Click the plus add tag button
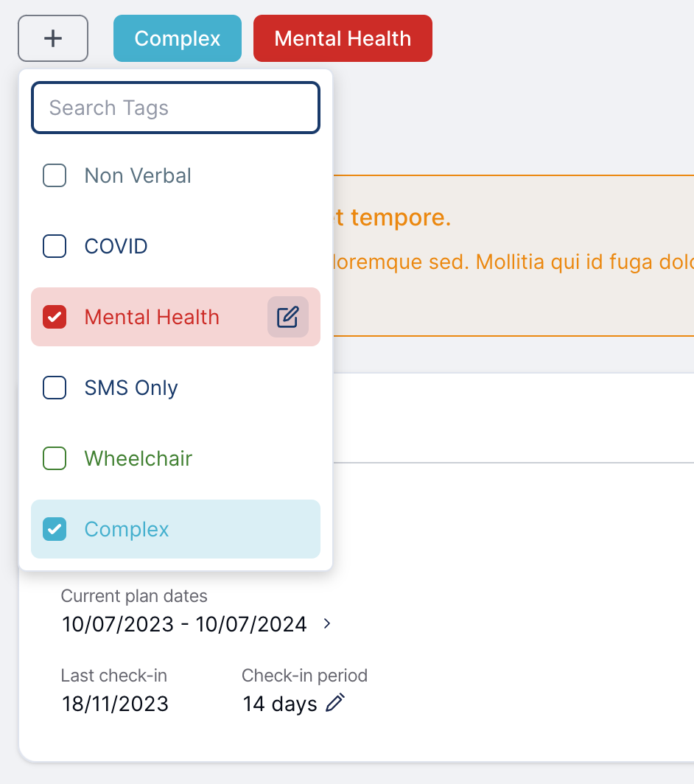 (x=53, y=38)
